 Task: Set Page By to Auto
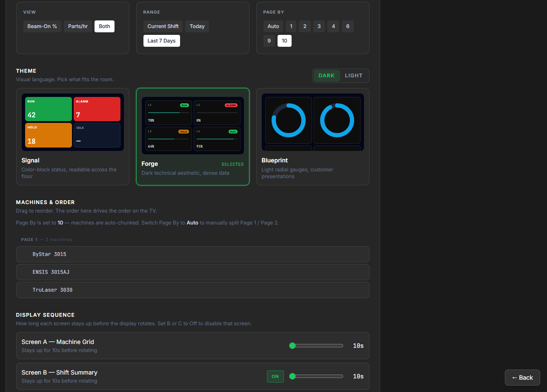tap(273, 26)
